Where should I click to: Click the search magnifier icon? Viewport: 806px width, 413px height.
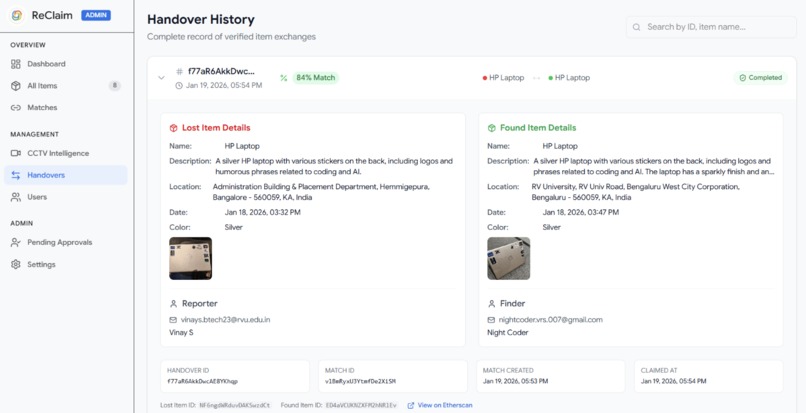636,27
